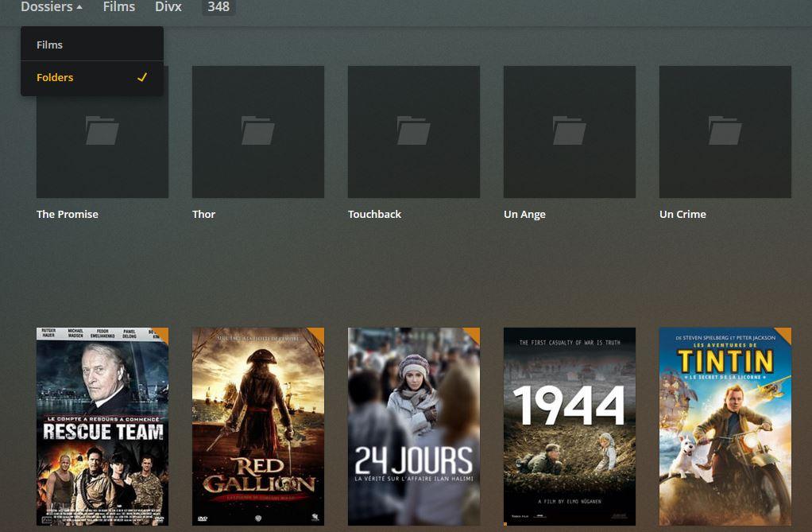812x532 pixels.
Task: Choose the checked Folders menu option
Action: pos(92,77)
